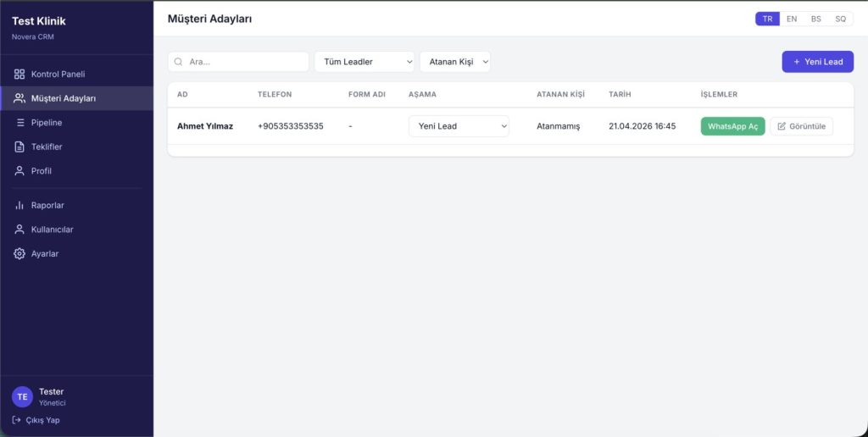Click the AŞAMA column header
Viewport: 868px width, 437px height.
422,95
